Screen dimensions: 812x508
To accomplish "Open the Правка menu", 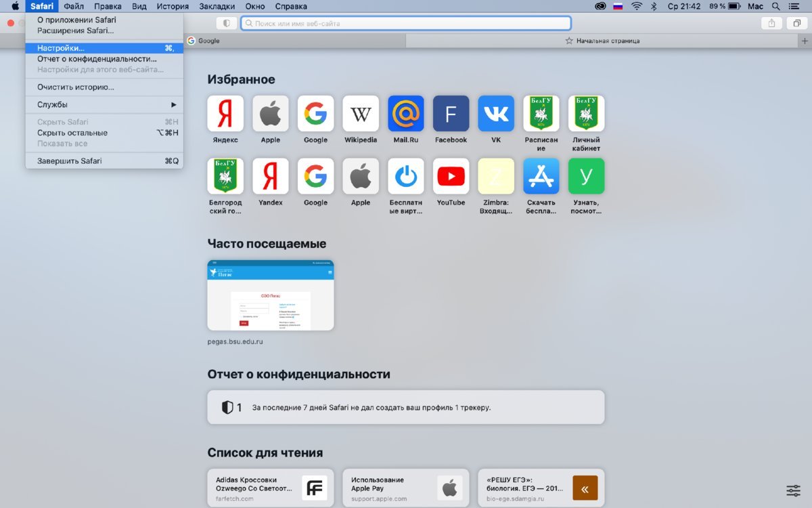I will tap(108, 6).
